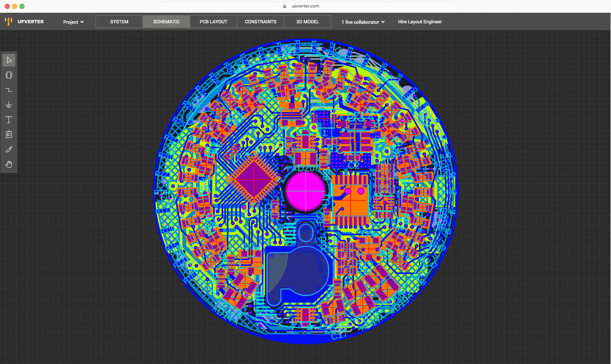Open the CONSTRAINTS tab
The width and height of the screenshot is (611, 364).
[x=260, y=21]
